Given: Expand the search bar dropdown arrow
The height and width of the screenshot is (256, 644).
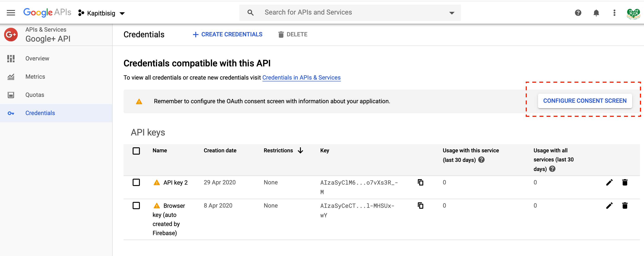Looking at the screenshot, I should point(451,13).
